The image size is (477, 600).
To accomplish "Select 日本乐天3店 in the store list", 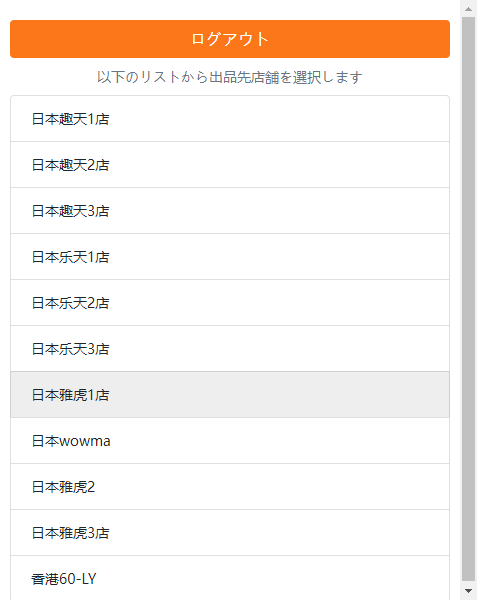I will 230,349.
